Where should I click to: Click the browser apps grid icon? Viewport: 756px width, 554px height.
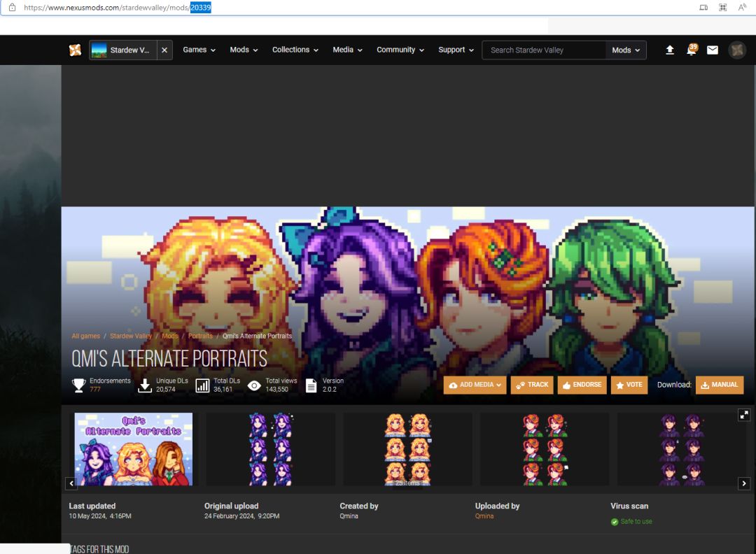[x=722, y=7]
